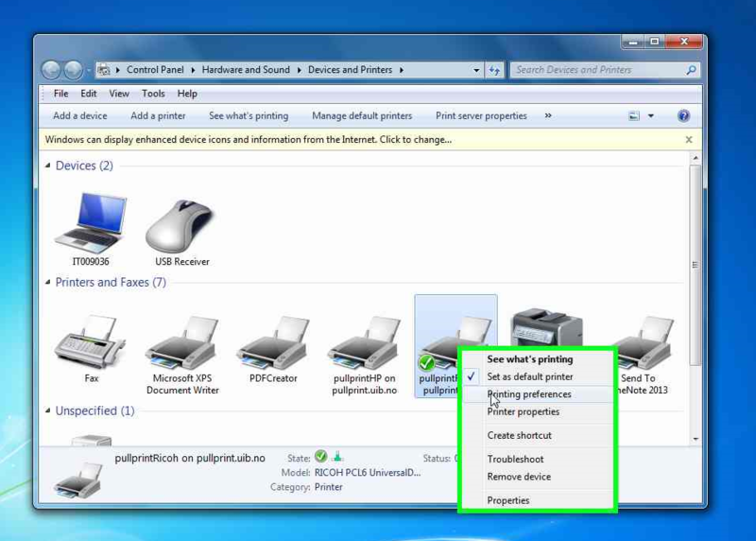This screenshot has width=756, height=541.
Task: Dismiss the yellow information bar
Action: (689, 139)
